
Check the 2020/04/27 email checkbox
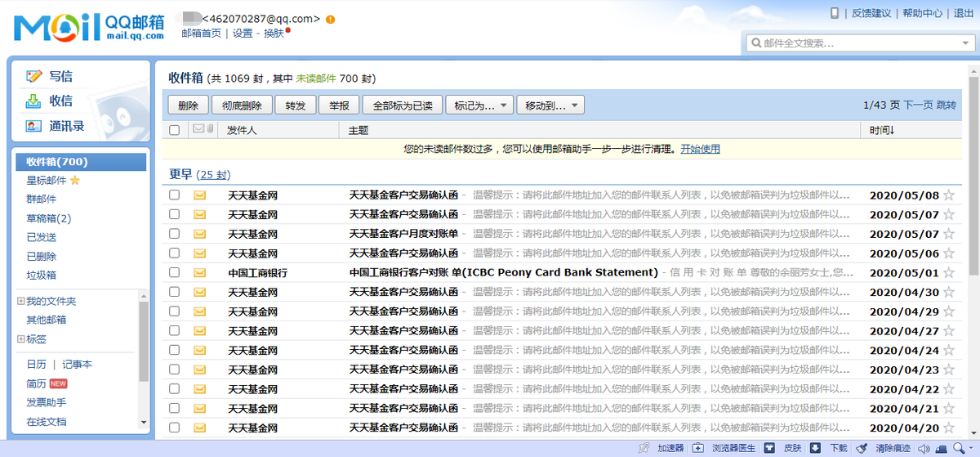174,330
